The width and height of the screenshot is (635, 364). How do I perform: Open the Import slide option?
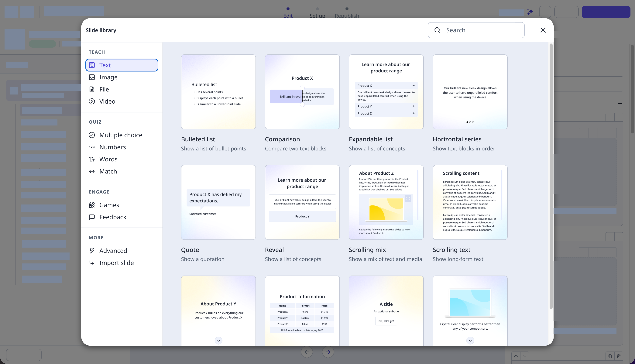point(122,263)
